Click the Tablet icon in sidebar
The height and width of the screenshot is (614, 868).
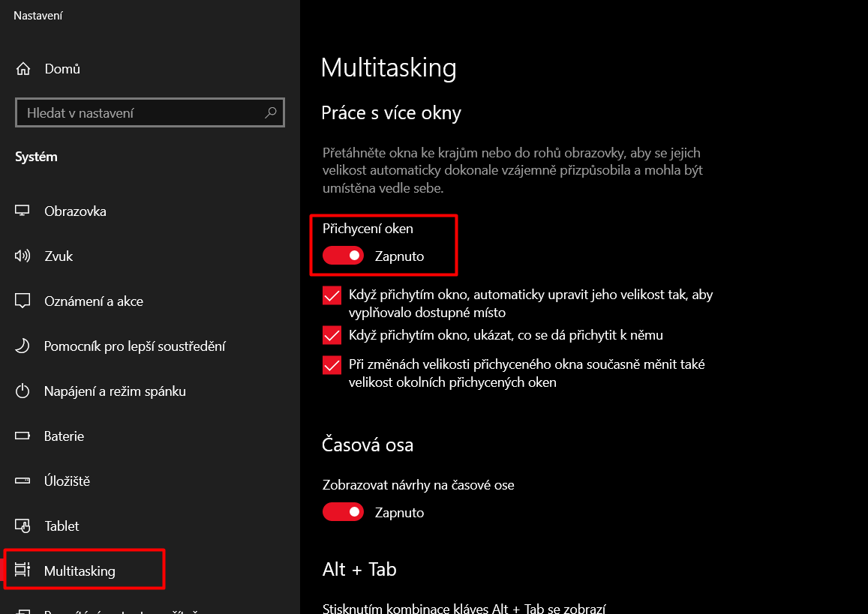click(x=23, y=526)
